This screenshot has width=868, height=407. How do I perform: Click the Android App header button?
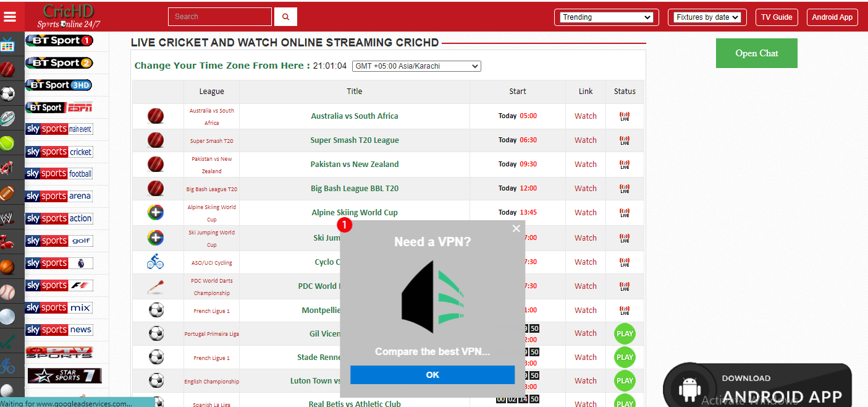coord(832,17)
